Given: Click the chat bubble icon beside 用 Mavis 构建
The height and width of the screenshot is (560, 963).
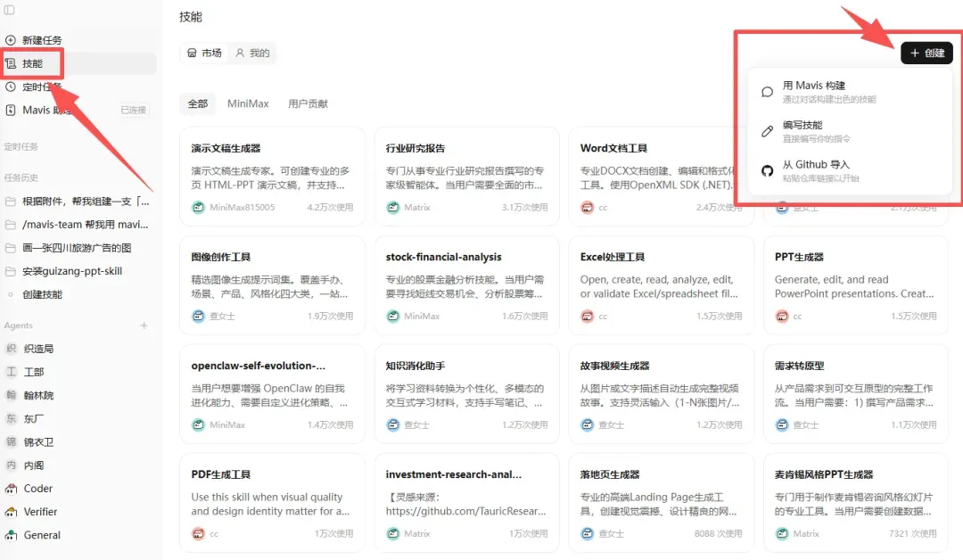Looking at the screenshot, I should coord(767,92).
